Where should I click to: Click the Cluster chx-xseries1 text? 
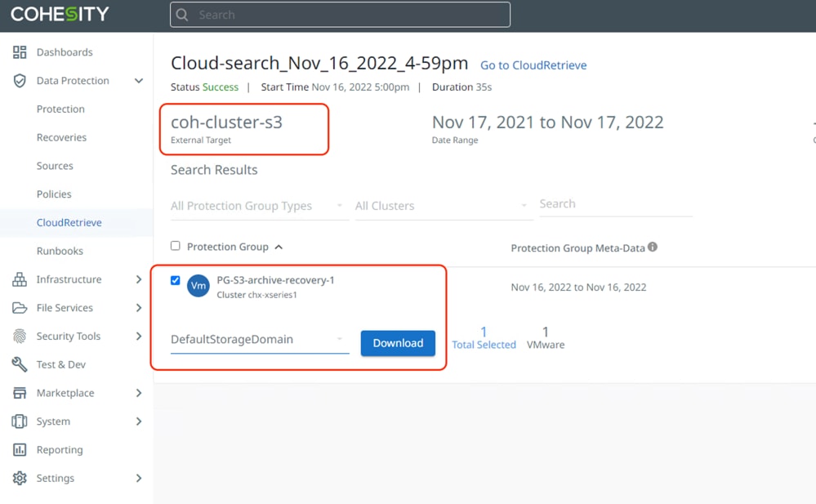[x=256, y=295]
